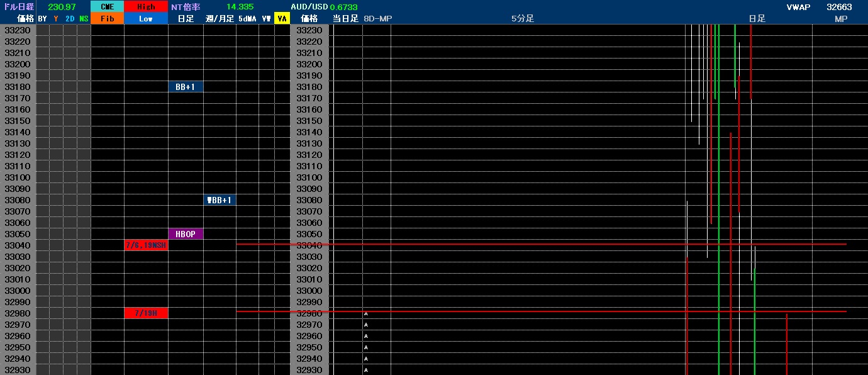Image resolution: width=868 pixels, height=375 pixels.
Task: Click 32980 in the center price column
Action: (x=309, y=313)
